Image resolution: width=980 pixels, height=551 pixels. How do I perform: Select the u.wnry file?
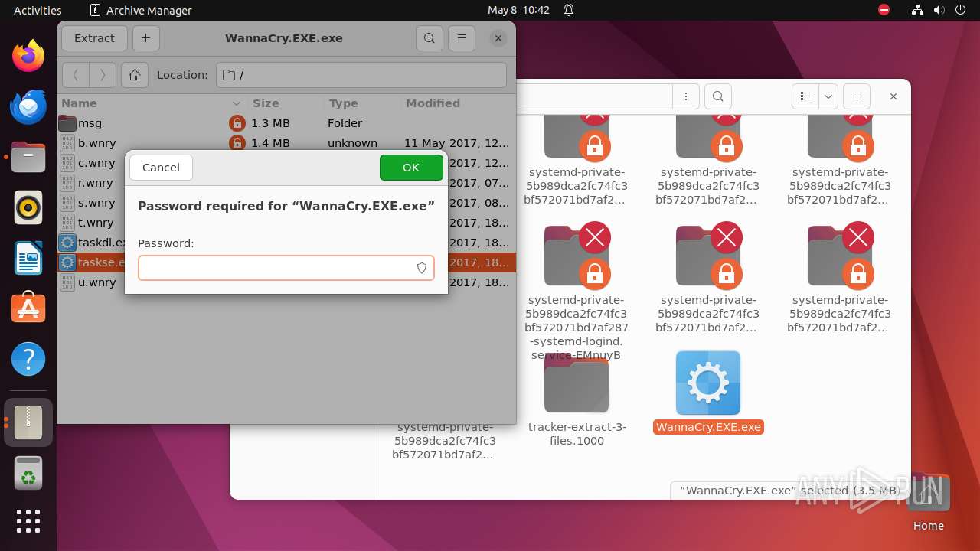[x=96, y=282]
